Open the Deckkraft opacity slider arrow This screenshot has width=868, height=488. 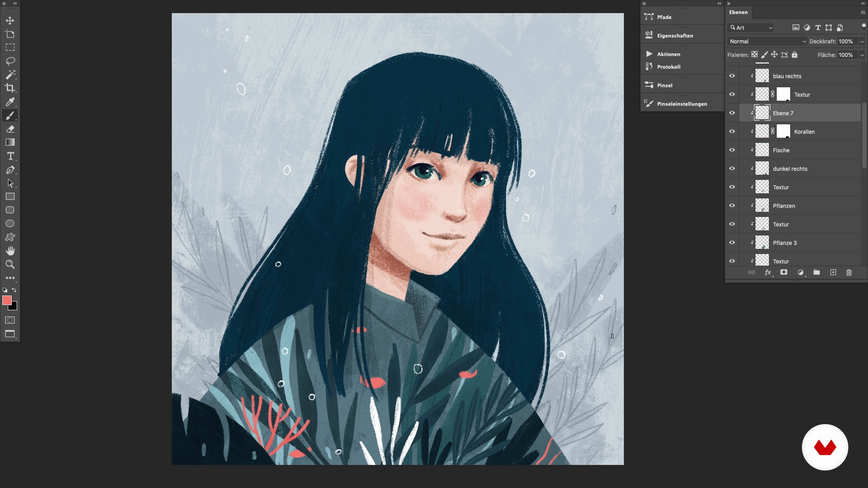point(862,41)
